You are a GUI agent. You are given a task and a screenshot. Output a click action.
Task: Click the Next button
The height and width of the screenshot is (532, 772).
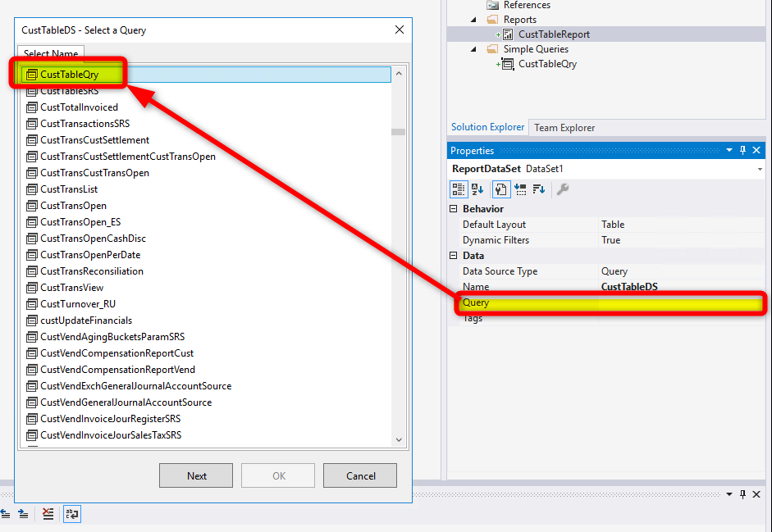(x=196, y=475)
